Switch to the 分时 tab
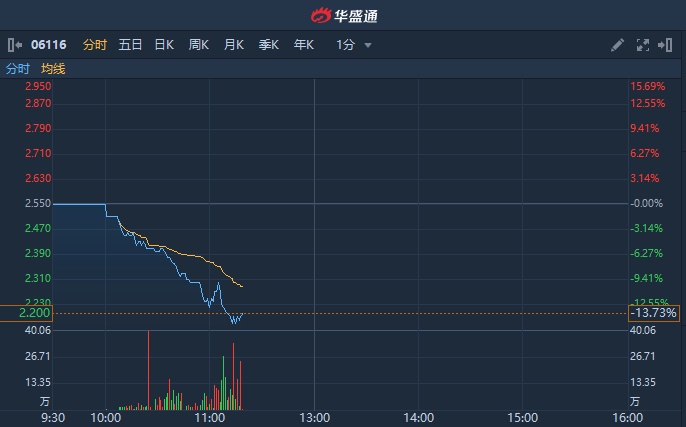686x427 pixels. point(95,45)
